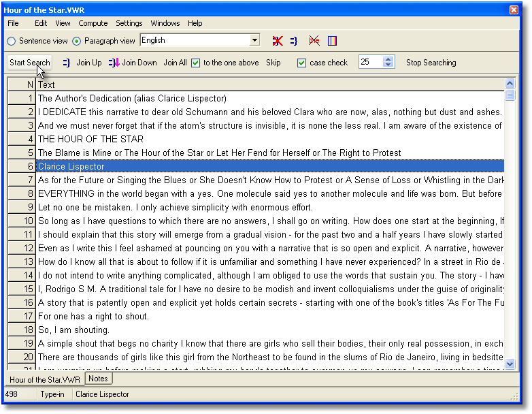Open the English language dropdown
The image size is (532, 414).
click(x=254, y=41)
